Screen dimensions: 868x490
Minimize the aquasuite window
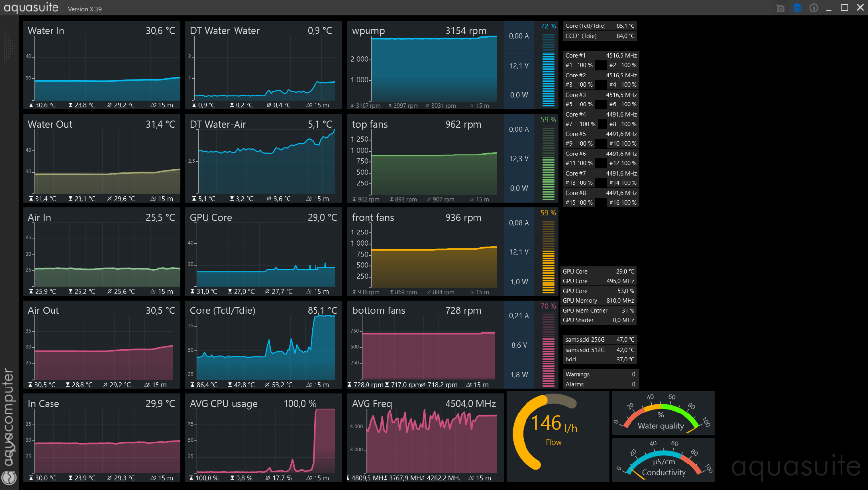829,8
